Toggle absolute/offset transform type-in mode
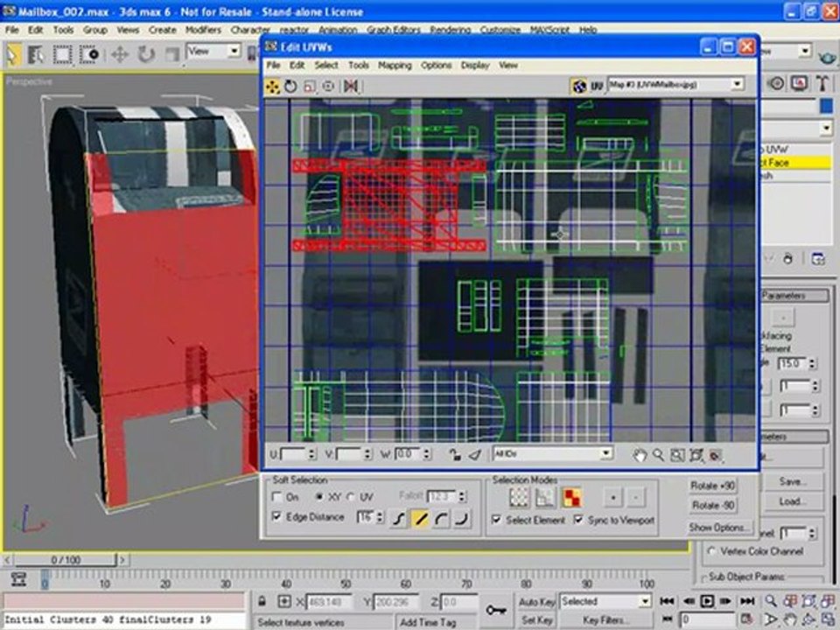Screen dimensions: 840x630 pos(284,601)
